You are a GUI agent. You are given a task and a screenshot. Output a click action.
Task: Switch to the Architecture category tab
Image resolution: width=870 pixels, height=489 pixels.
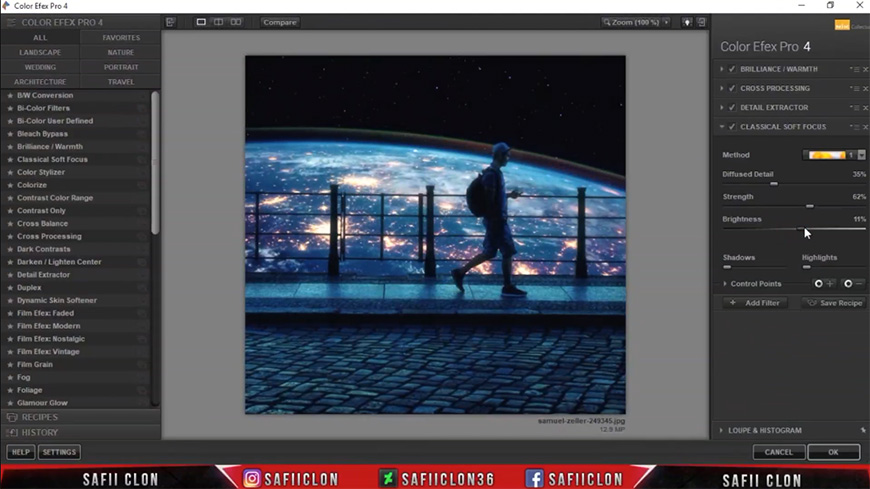[40, 82]
